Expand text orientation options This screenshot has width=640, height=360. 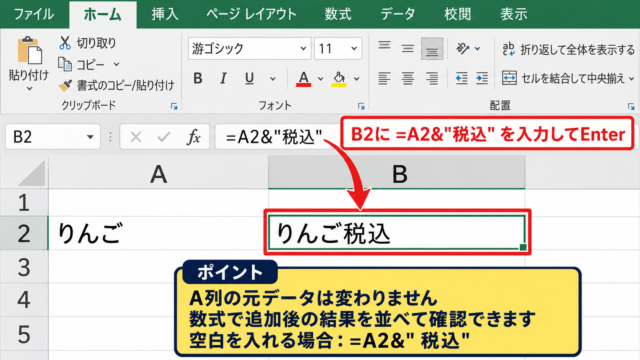pyautogui.click(x=478, y=49)
